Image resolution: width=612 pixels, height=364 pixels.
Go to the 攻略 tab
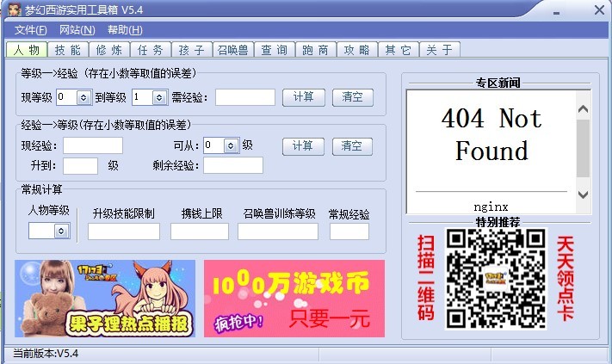point(356,50)
